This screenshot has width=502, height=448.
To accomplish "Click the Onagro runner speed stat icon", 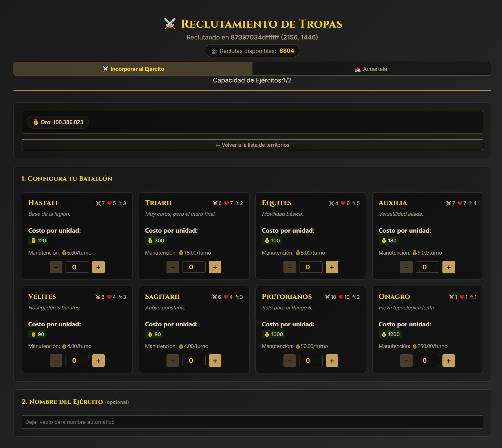I will pyautogui.click(x=472, y=297).
